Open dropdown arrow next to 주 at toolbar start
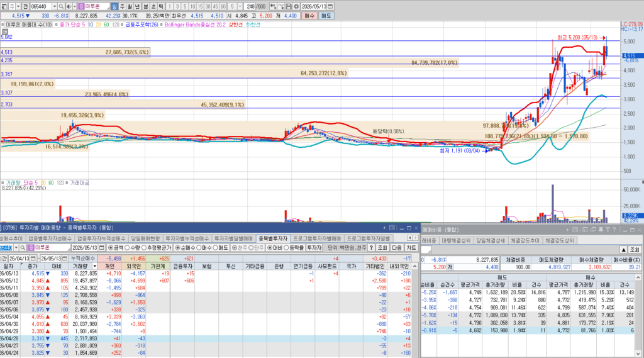The width and height of the screenshot is (644, 358). pos(18,6)
